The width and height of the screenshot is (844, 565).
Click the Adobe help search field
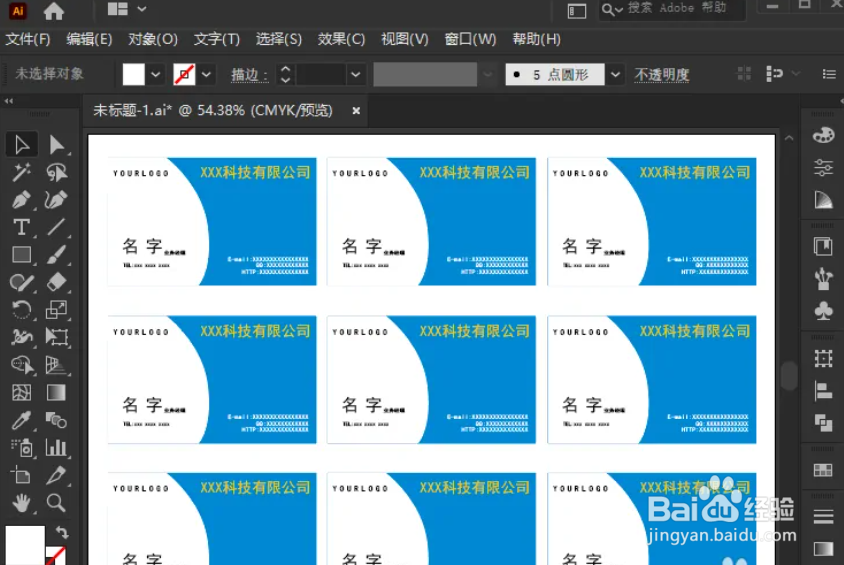673,9
